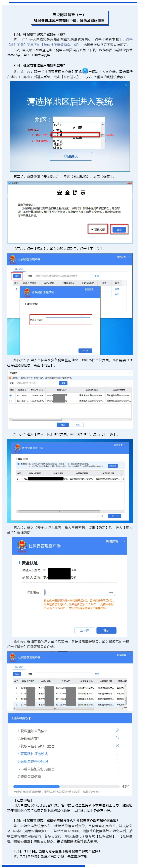
Task: Select table row 9 in step seven window
Action: (x=69, y=704)
